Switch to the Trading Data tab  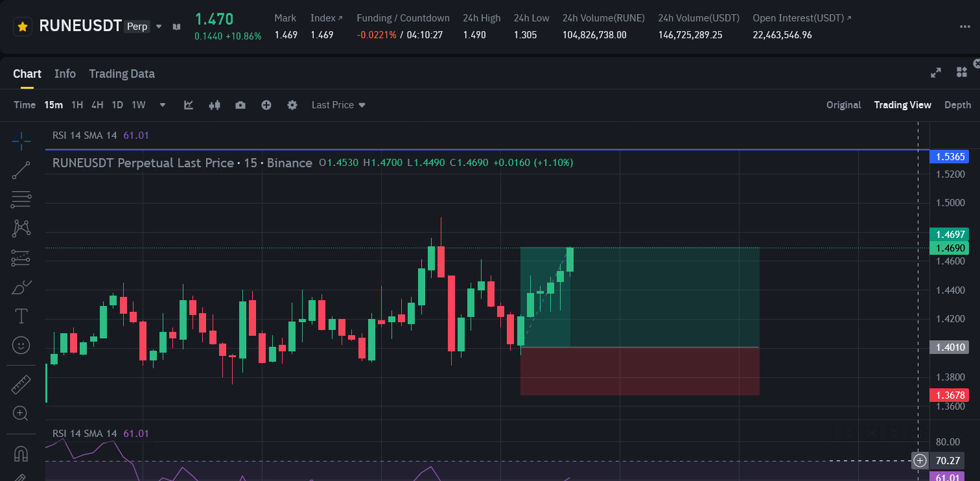[x=122, y=74]
